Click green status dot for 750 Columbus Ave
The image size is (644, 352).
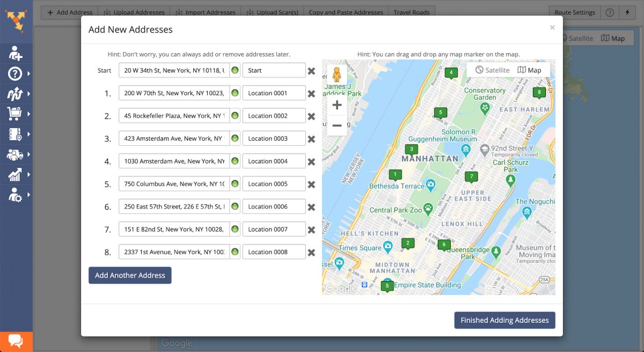coord(235,184)
